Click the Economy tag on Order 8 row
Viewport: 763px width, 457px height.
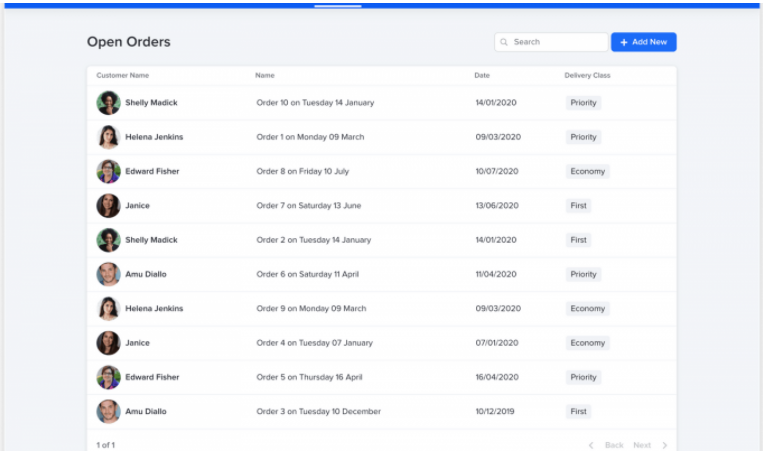[587, 171]
